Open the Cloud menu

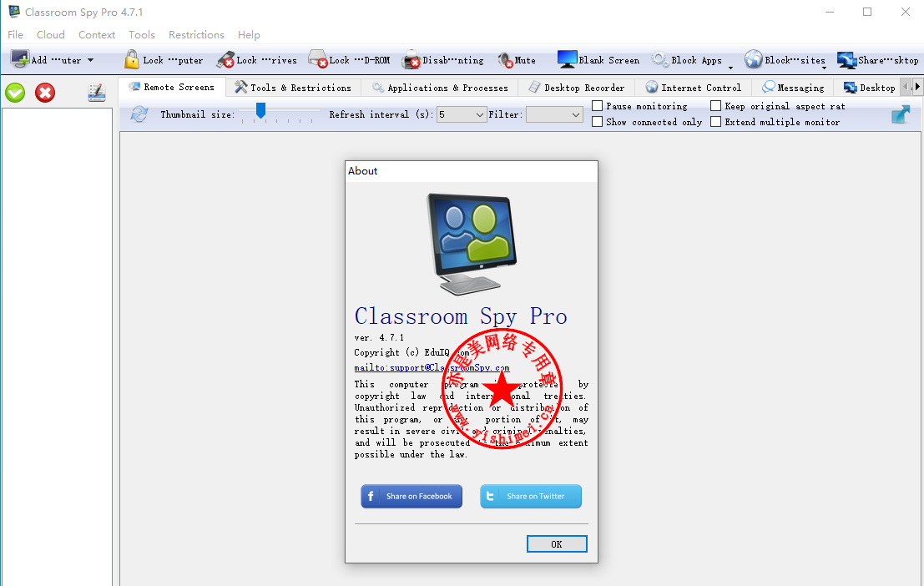pos(51,35)
